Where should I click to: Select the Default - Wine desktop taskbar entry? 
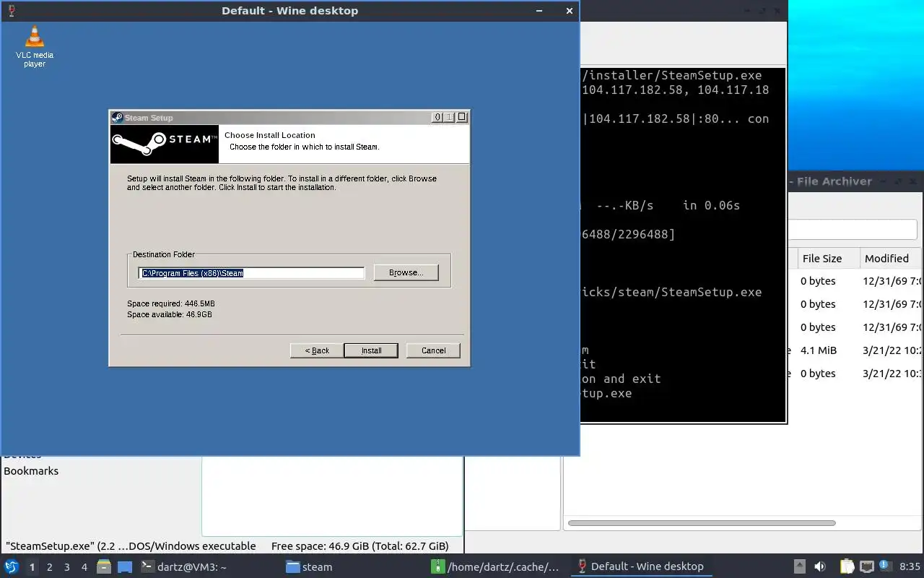click(x=641, y=566)
